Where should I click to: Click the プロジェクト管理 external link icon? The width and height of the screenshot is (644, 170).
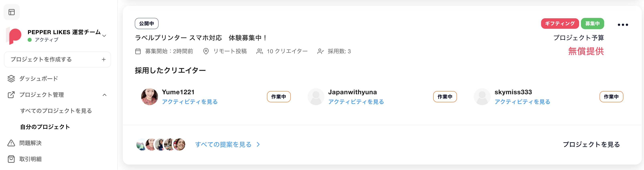11,95
